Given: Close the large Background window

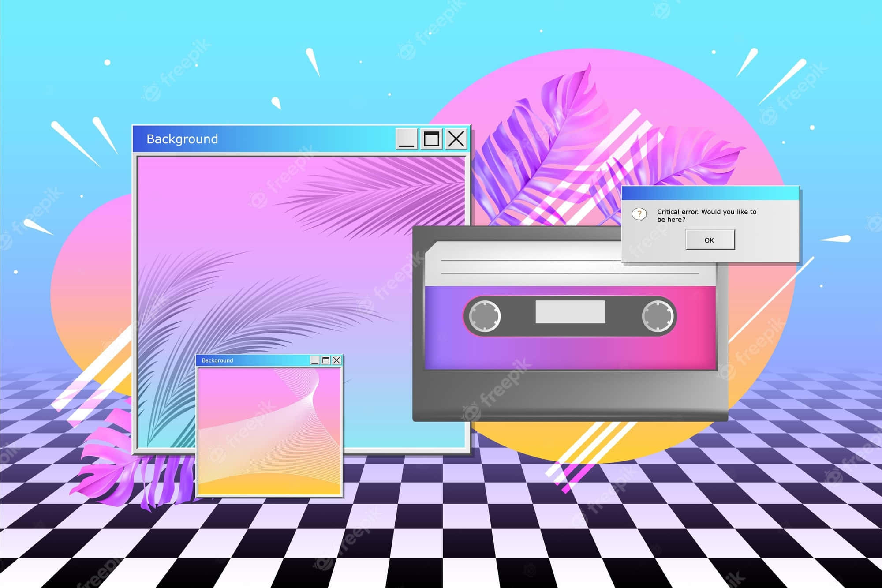Looking at the screenshot, I should pos(456,139).
